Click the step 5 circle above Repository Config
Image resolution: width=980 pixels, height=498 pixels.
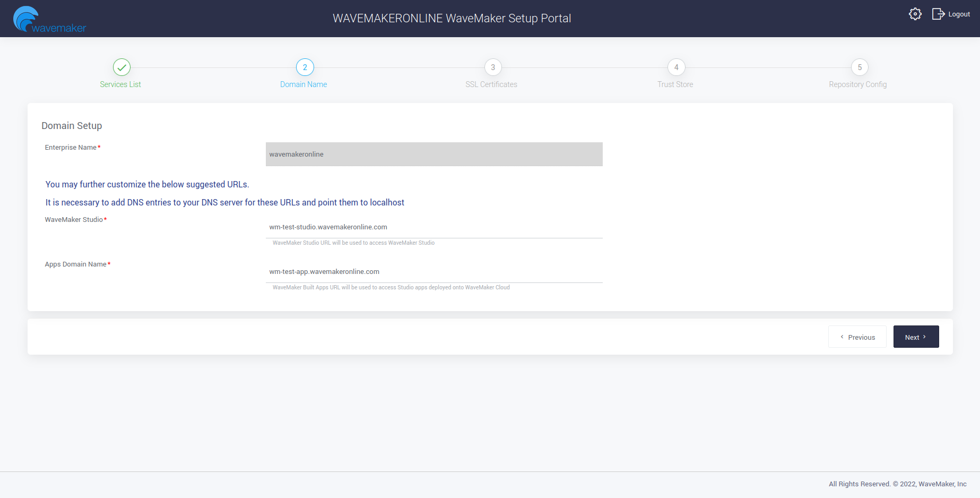(860, 67)
